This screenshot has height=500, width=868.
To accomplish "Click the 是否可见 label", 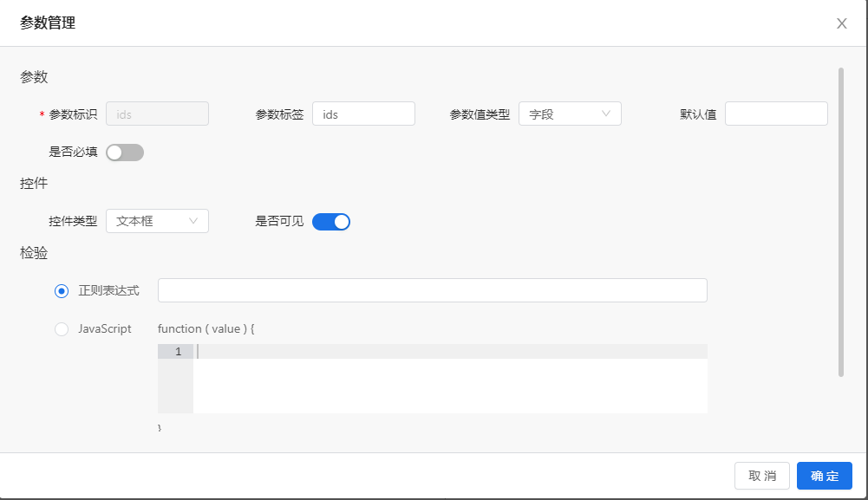I will 279,221.
